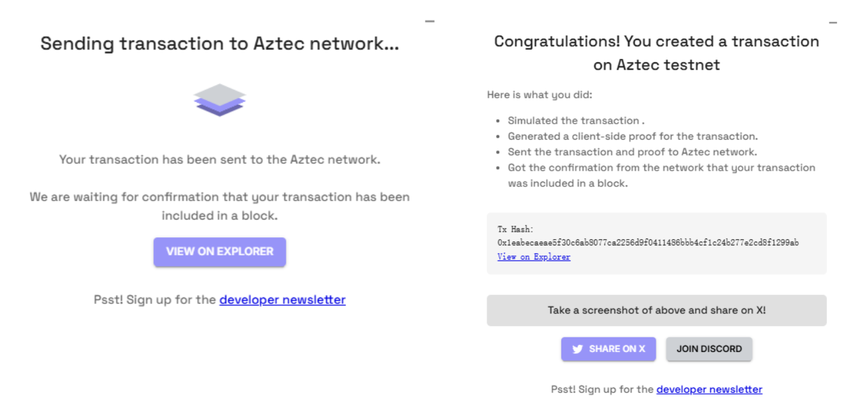Click the layered stack icon in sending panel

219,100
